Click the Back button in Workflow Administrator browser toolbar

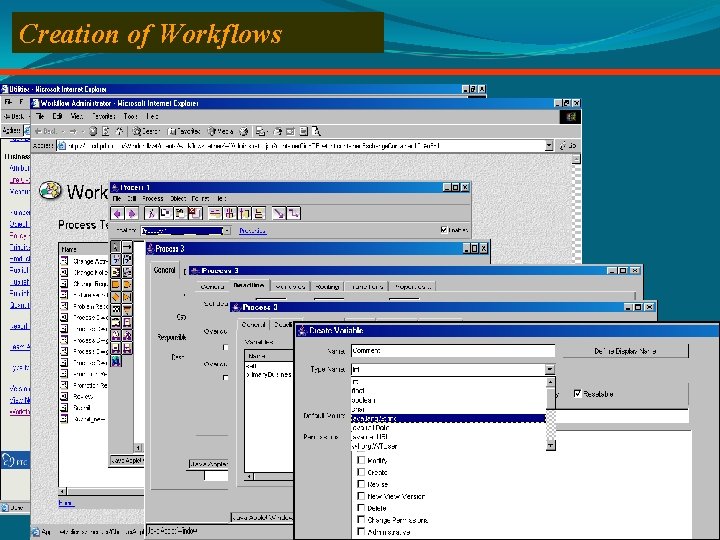click(x=46, y=131)
